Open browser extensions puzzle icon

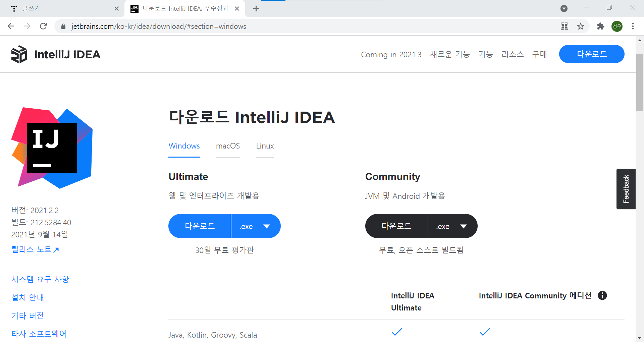600,26
